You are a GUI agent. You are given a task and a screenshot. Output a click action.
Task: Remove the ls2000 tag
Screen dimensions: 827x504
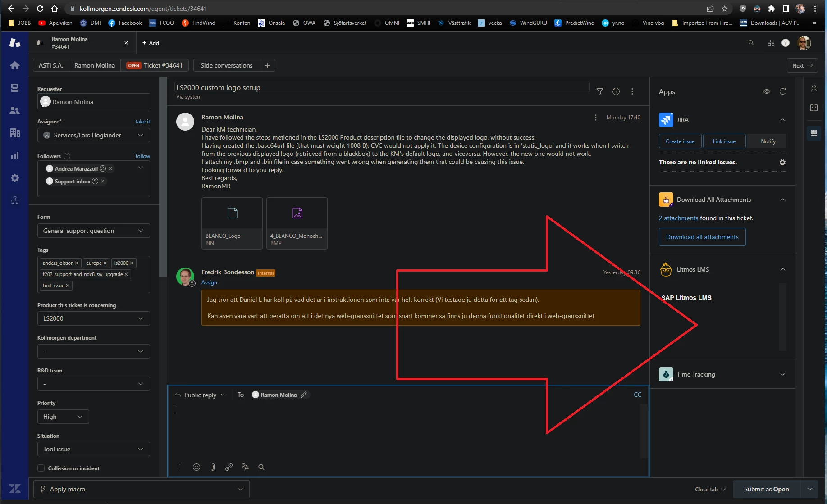[x=132, y=263]
